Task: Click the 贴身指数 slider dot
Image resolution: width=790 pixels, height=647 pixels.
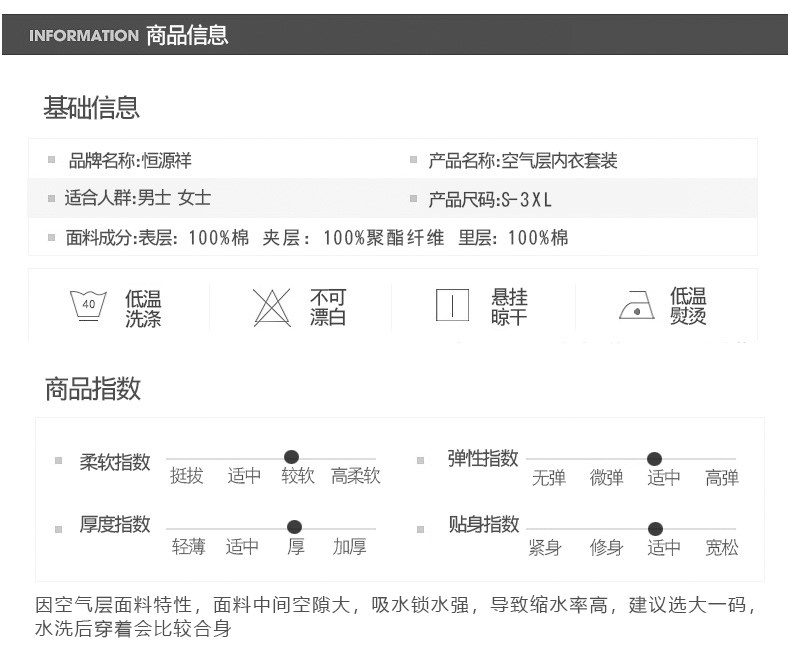Action: (x=655, y=529)
